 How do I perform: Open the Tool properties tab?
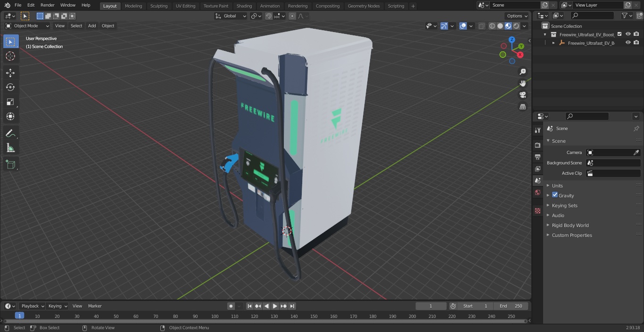coord(537,130)
